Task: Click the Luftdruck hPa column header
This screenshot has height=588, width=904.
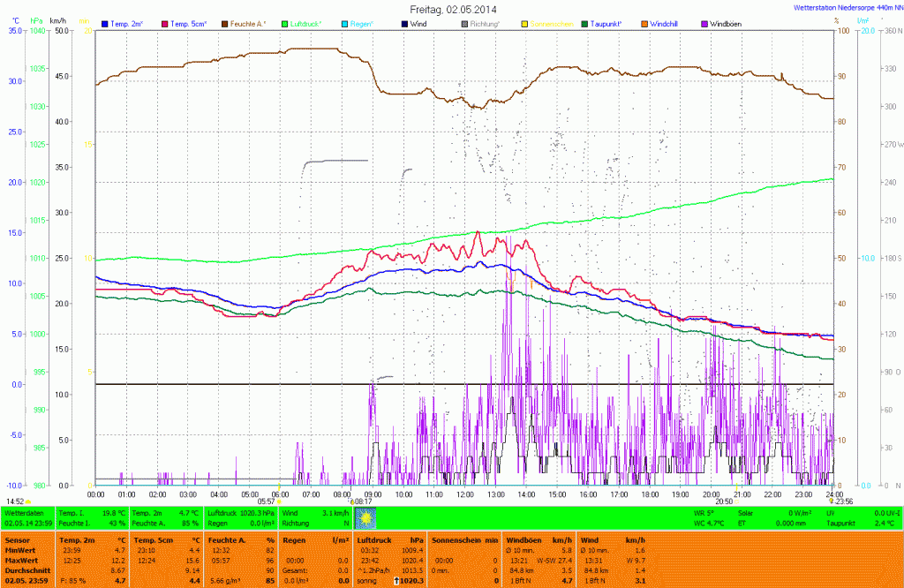Action: coord(386,539)
